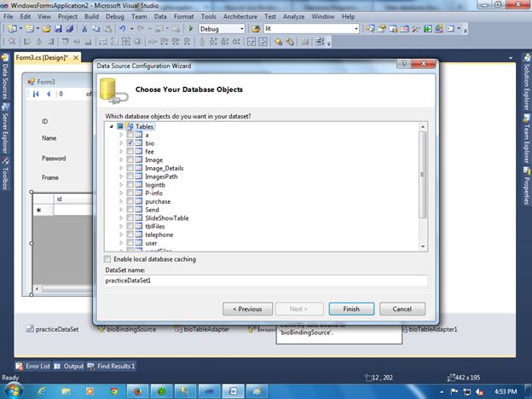Click the Windows Start button
Image resolution: width=532 pixels, height=399 pixels.
13,390
